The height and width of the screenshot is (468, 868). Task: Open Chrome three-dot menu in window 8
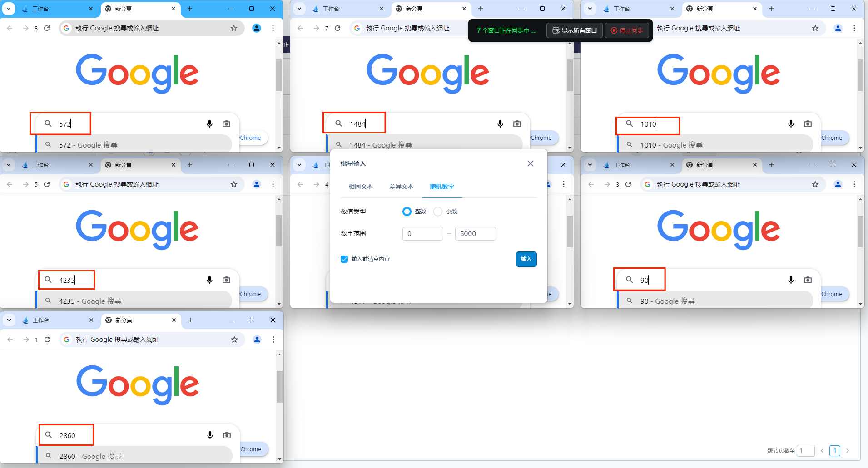pyautogui.click(x=273, y=28)
